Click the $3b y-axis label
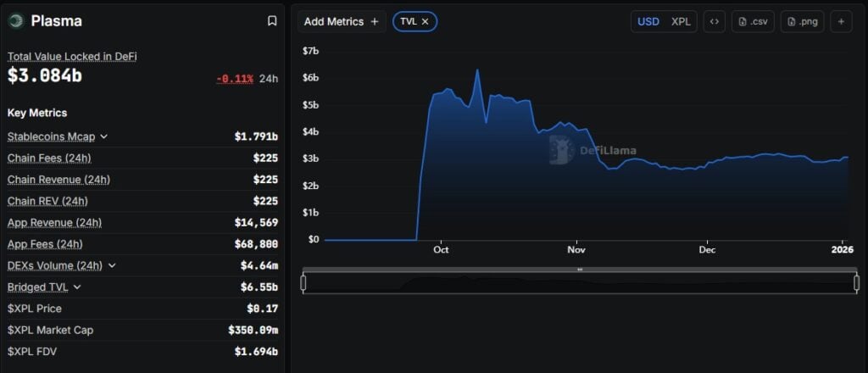The height and width of the screenshot is (373, 868). tap(310, 159)
